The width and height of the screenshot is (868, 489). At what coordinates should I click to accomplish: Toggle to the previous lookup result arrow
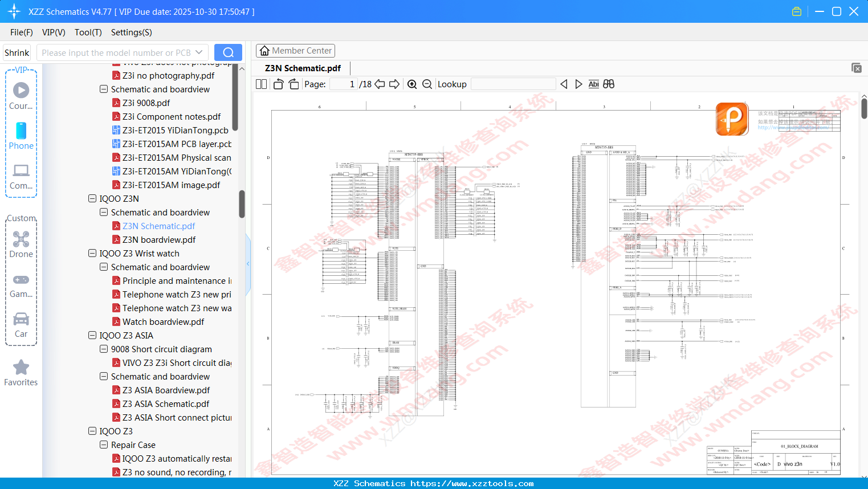[x=564, y=84]
